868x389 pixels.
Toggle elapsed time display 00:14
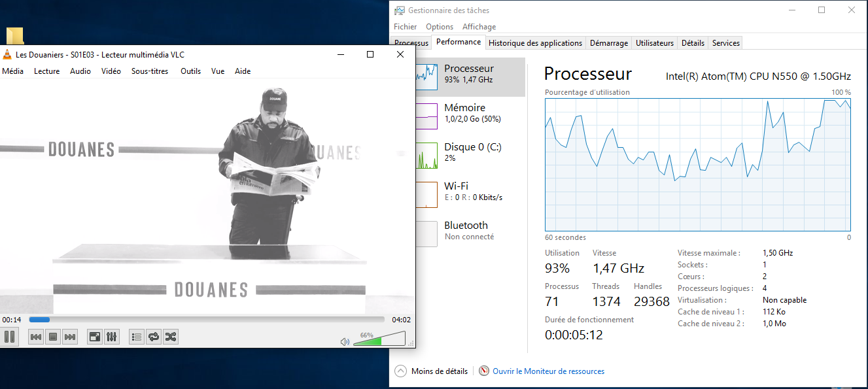point(12,320)
